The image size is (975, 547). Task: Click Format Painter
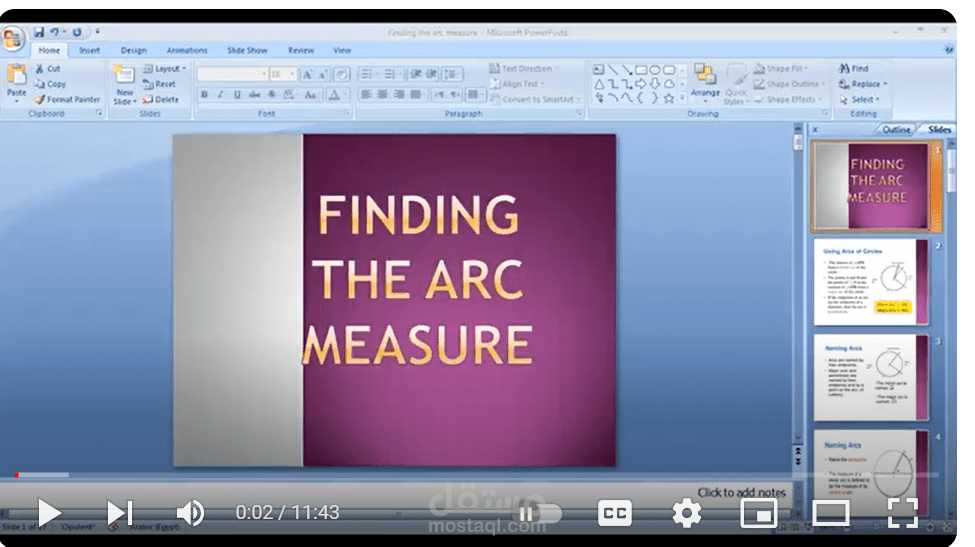pos(67,99)
